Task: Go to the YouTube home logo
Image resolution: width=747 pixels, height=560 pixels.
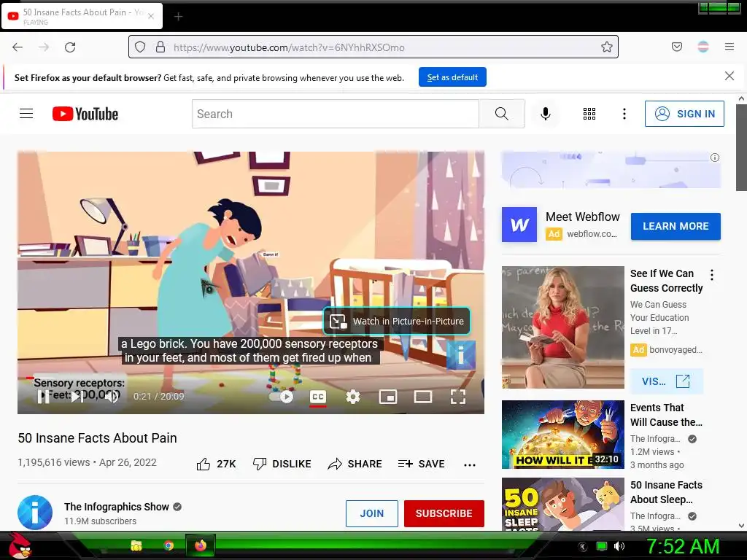Action: (85, 114)
